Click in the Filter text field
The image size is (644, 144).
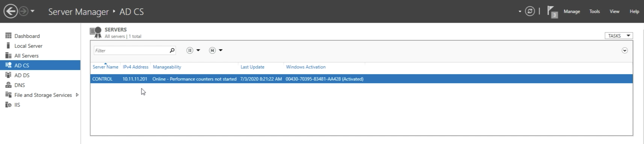(131, 51)
